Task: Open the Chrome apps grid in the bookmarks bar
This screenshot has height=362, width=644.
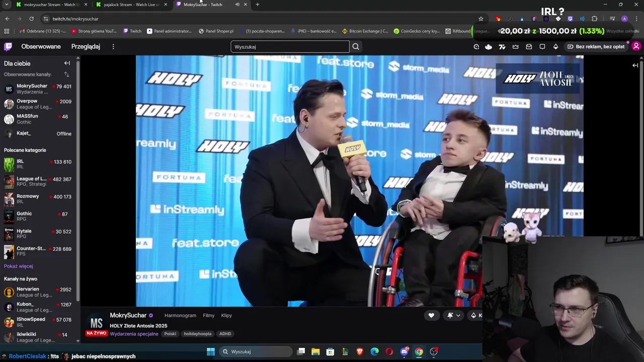Action: [7, 31]
